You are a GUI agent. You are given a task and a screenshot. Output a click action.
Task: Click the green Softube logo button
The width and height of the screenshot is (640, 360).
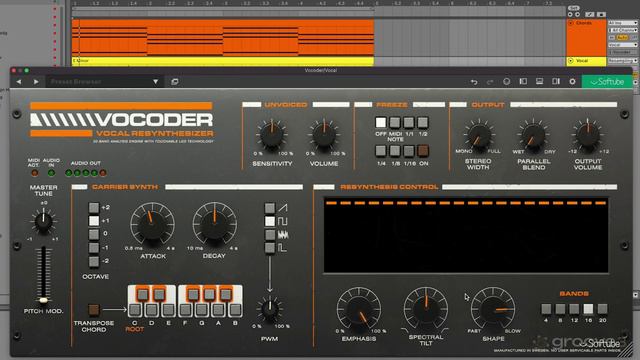[607, 82]
